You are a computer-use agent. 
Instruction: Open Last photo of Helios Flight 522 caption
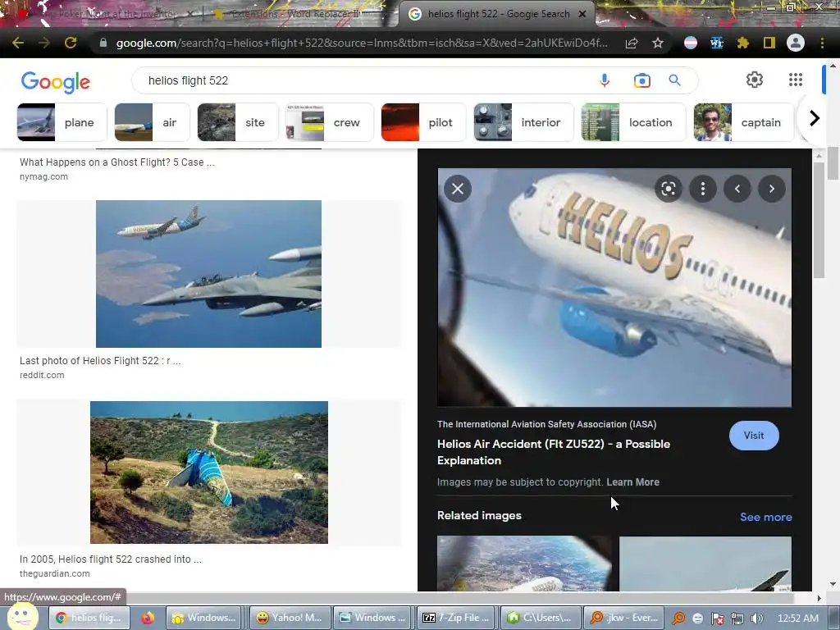point(100,361)
